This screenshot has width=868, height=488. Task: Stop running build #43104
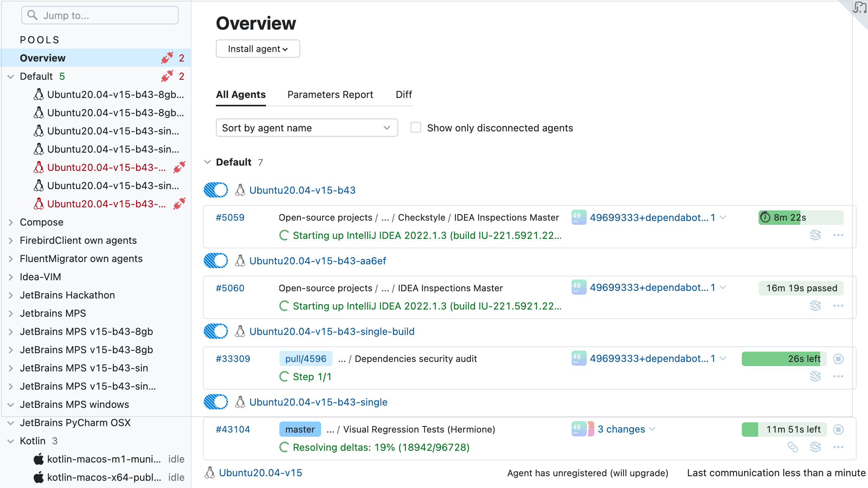tap(838, 429)
